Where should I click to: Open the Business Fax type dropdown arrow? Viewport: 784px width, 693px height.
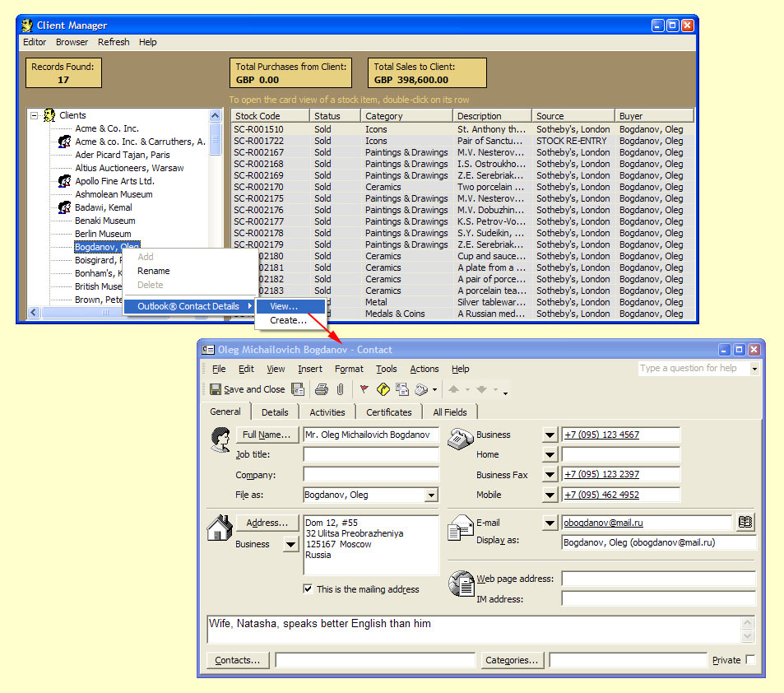click(550, 474)
